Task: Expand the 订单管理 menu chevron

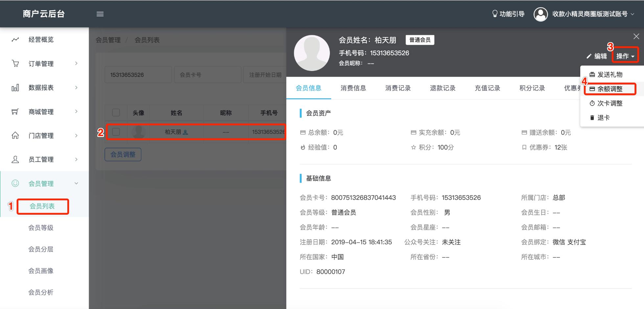Action: tap(76, 63)
